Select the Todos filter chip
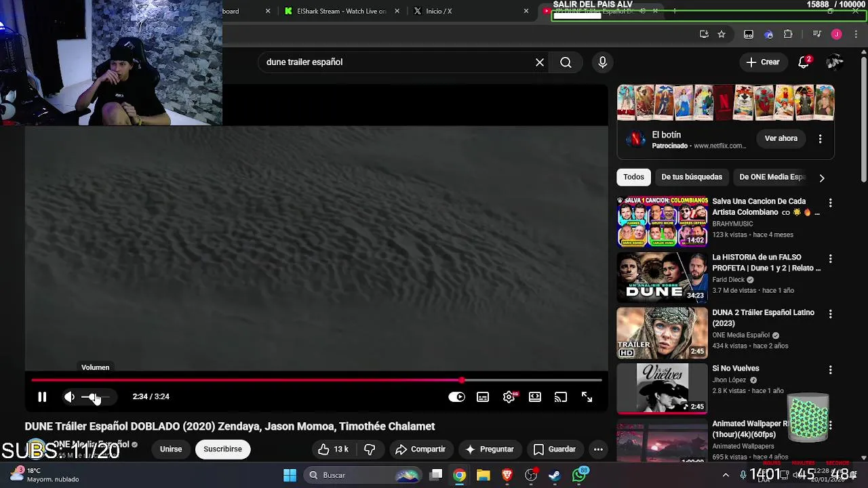 pos(633,177)
